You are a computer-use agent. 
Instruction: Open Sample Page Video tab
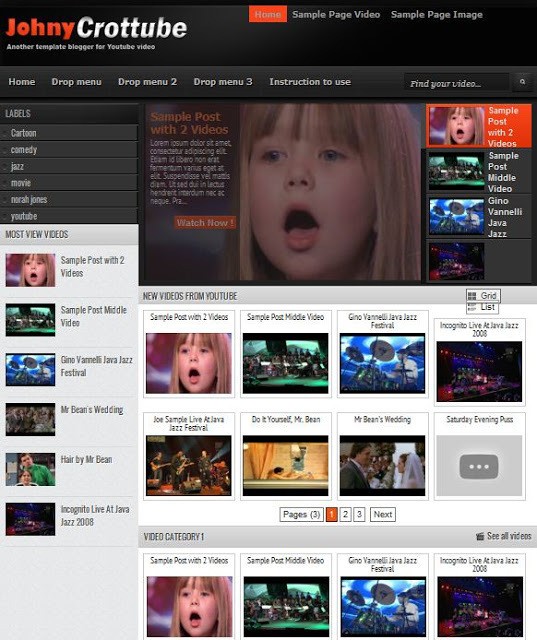(x=336, y=14)
